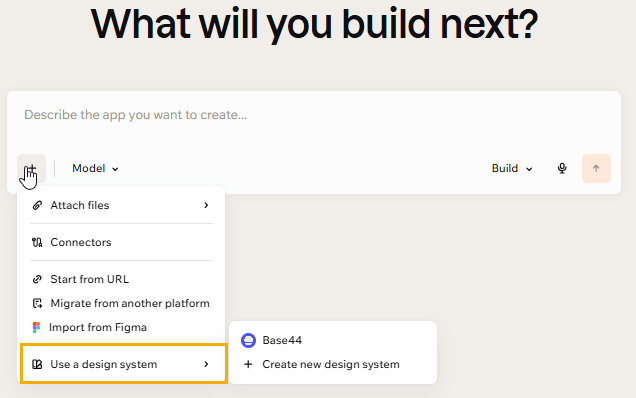Click the plus icon beside Create new design system
Viewport: 636px width, 398px height.
[x=248, y=364]
